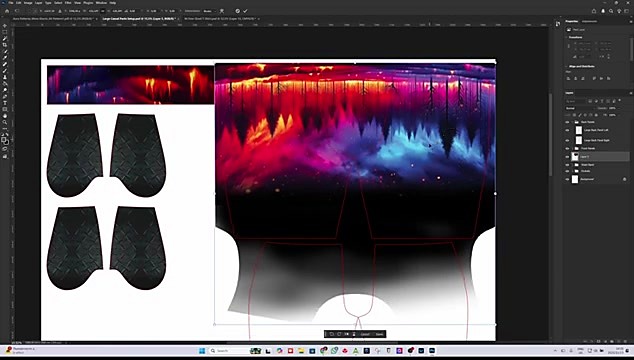This screenshot has width=634, height=360.
Task: Switch to Large Casual Pants document tab
Action: [139, 19]
